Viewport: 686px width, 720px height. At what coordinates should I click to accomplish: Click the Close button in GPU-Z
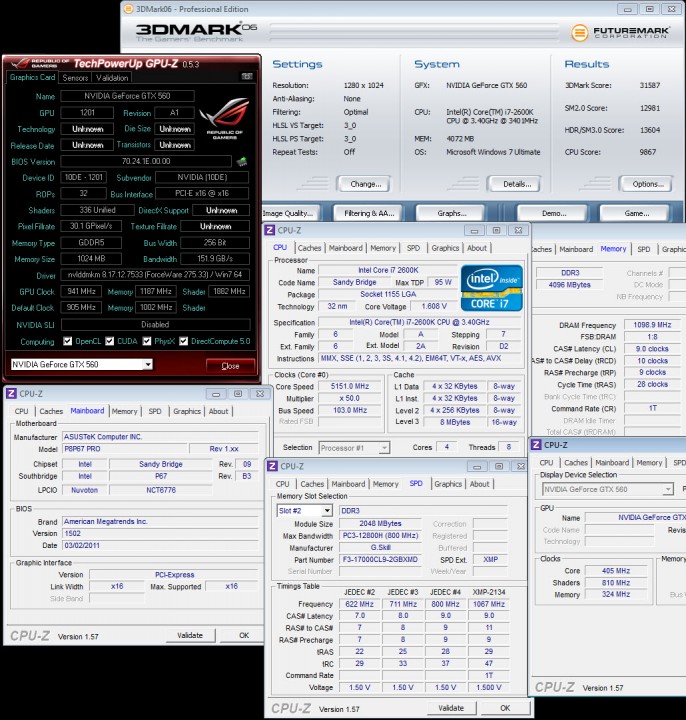[x=230, y=366]
